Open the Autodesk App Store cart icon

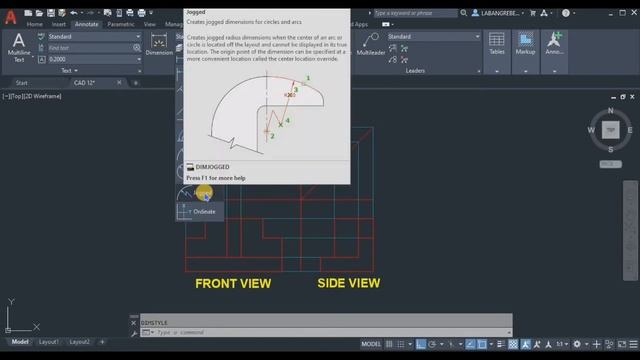533,13
